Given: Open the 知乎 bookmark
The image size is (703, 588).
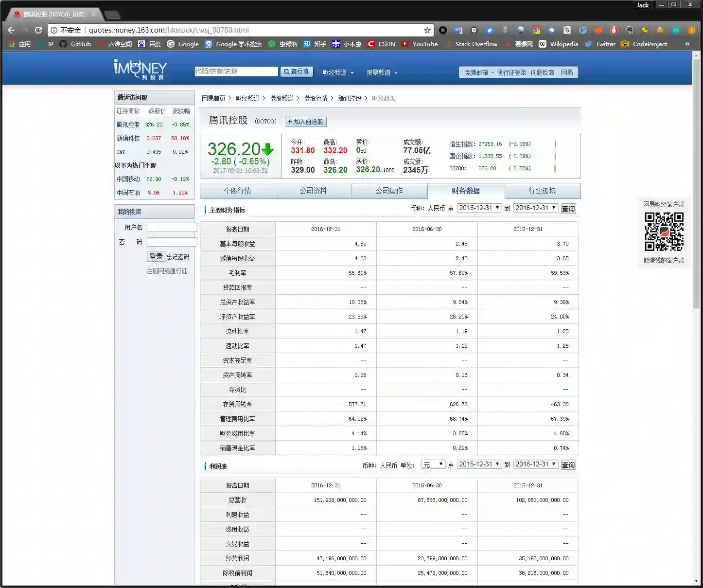Looking at the screenshot, I should [315, 44].
